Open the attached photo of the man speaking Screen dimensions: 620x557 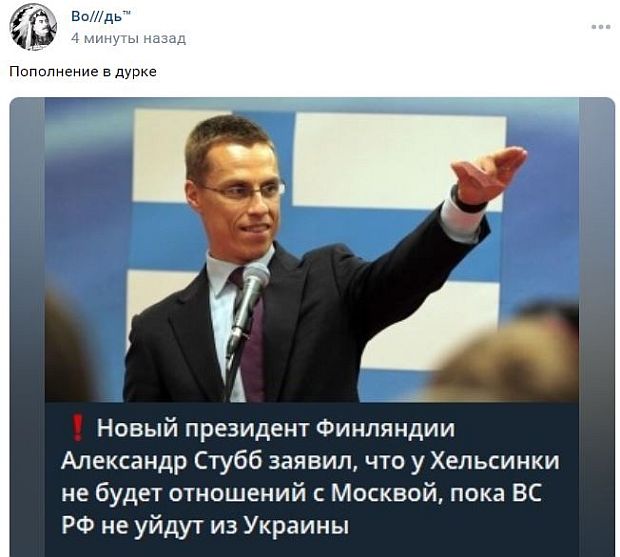click(x=312, y=250)
